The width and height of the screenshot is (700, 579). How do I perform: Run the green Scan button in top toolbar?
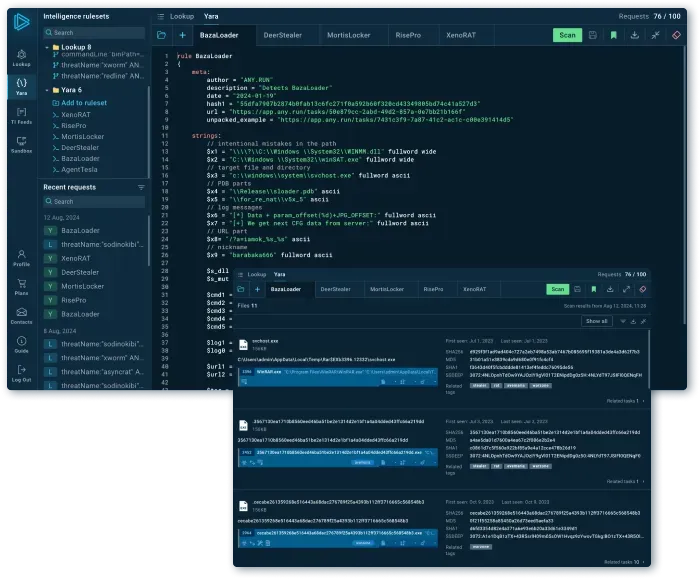point(567,35)
